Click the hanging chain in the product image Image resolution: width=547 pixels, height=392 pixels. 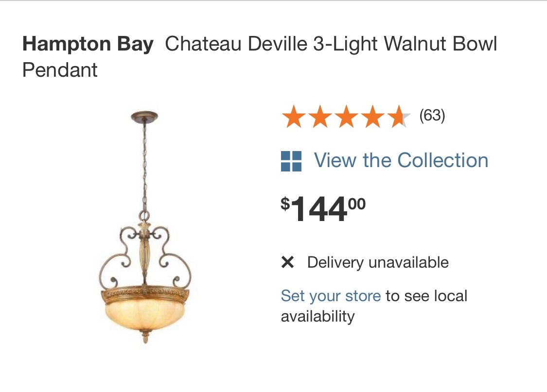144,165
